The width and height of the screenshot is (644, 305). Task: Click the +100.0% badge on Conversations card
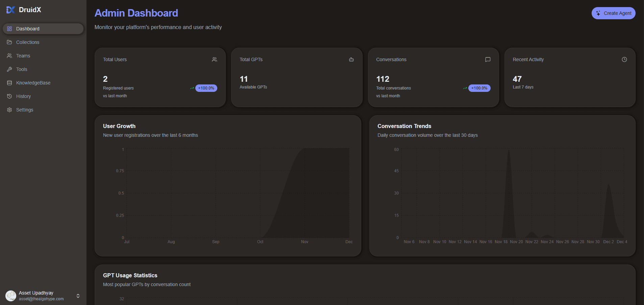[479, 88]
